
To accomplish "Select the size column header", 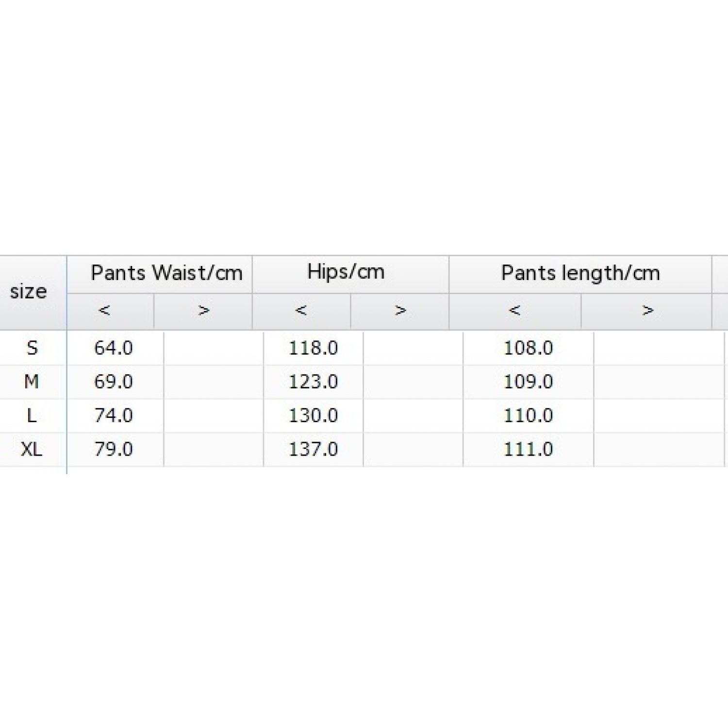I will click(x=29, y=292).
